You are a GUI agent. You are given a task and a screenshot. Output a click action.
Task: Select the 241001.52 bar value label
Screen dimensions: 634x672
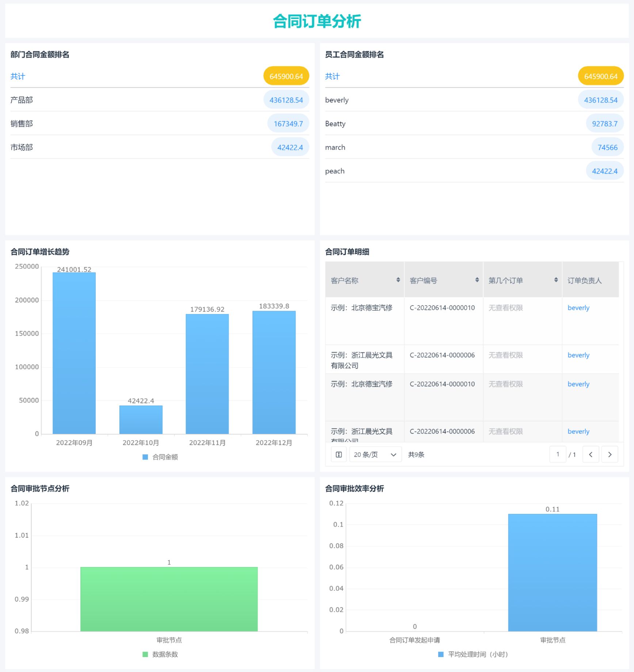pyautogui.click(x=74, y=269)
